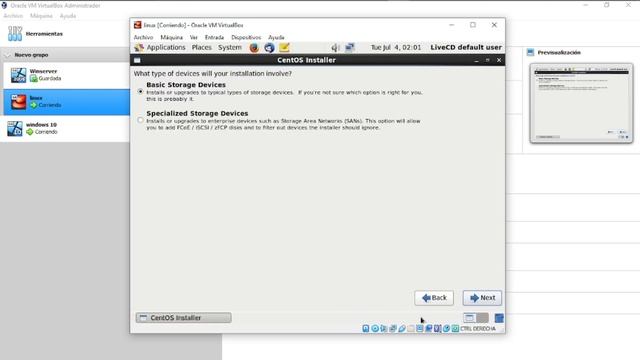Click the shared folders status icon
The image size is (640, 360).
click(x=411, y=329)
